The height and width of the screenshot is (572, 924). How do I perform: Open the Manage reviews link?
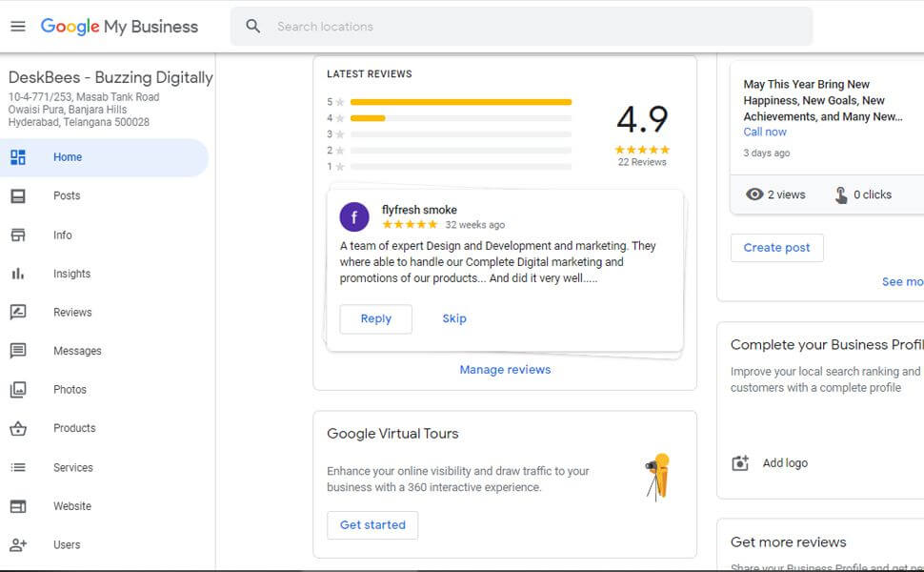click(505, 370)
